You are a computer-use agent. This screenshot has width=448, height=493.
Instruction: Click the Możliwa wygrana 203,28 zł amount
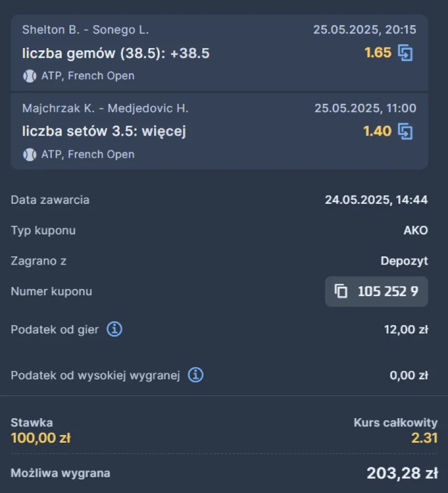402,473
